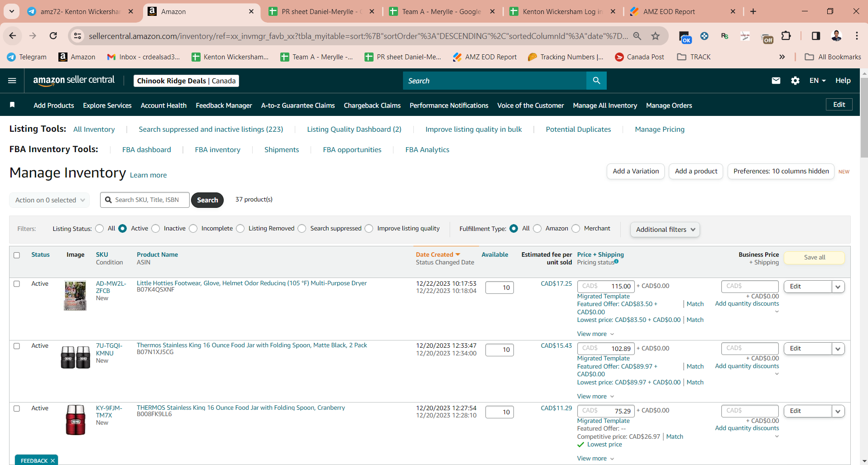Open Edit dropdown arrow for Thermos 2 Pack row
Viewport: 868px width, 465px height.
(x=838, y=349)
